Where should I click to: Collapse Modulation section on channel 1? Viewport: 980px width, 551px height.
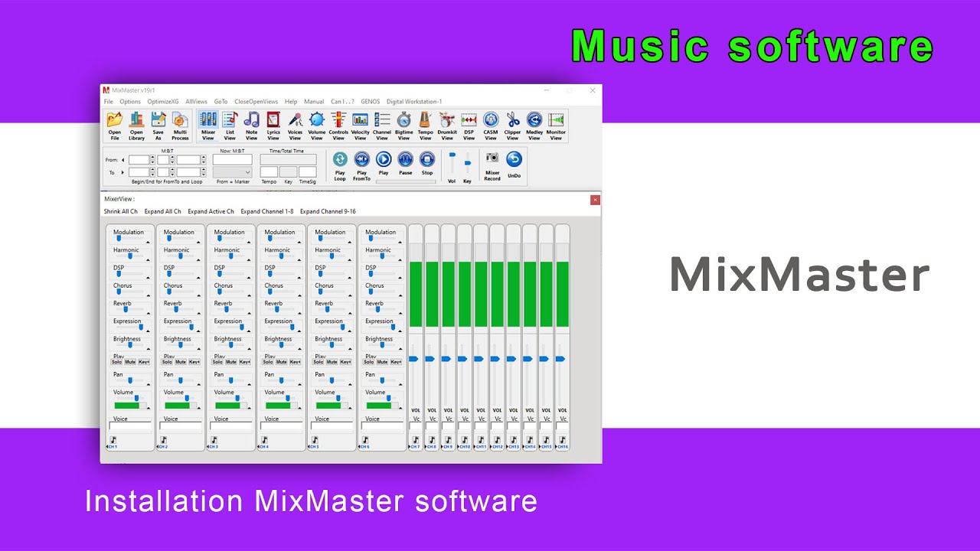148,242
